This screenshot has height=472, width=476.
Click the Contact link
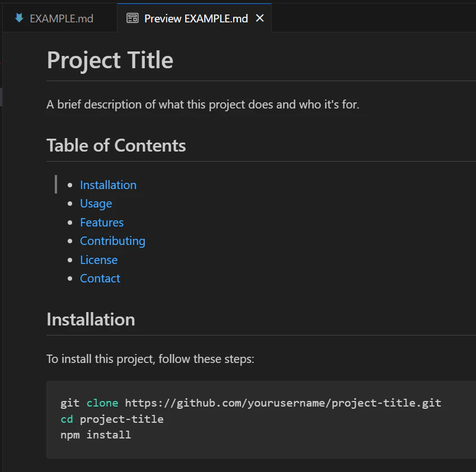point(100,279)
